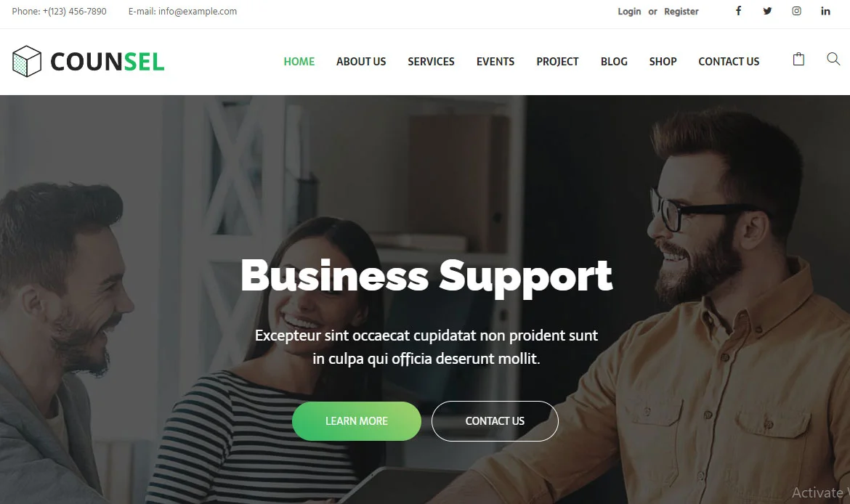Image resolution: width=850 pixels, height=504 pixels.
Task: Click the info@example.com email address
Action: click(x=198, y=12)
